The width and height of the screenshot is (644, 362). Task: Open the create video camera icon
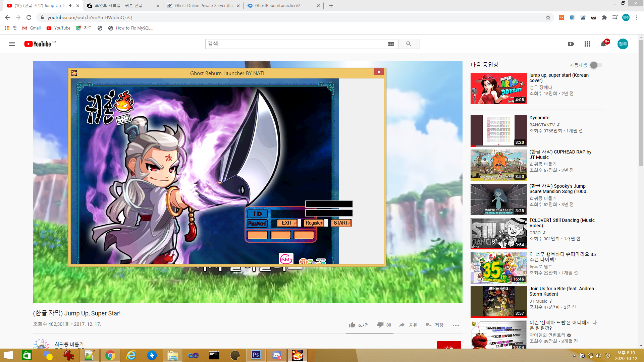[x=571, y=44]
